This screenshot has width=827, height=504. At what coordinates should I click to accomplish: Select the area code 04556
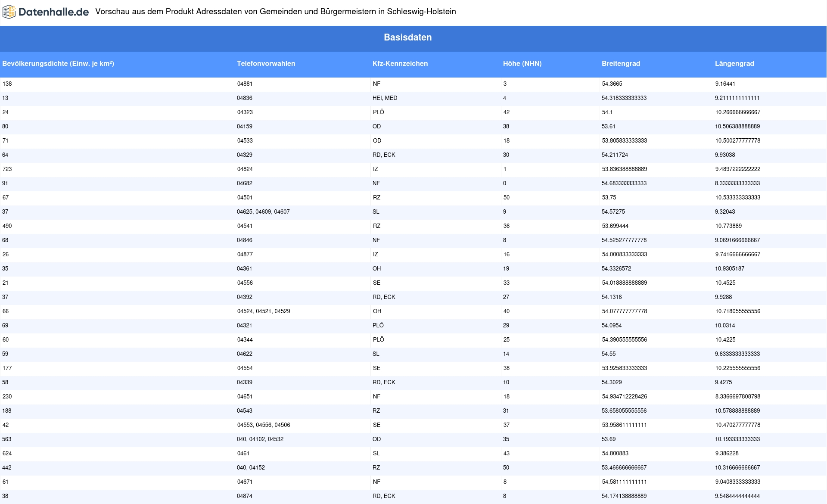point(245,283)
